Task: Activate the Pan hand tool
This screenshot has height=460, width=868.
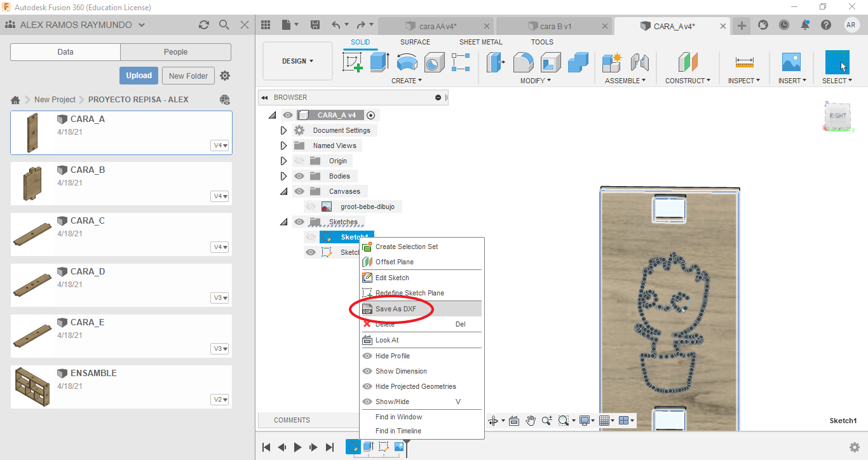Action: [x=531, y=421]
